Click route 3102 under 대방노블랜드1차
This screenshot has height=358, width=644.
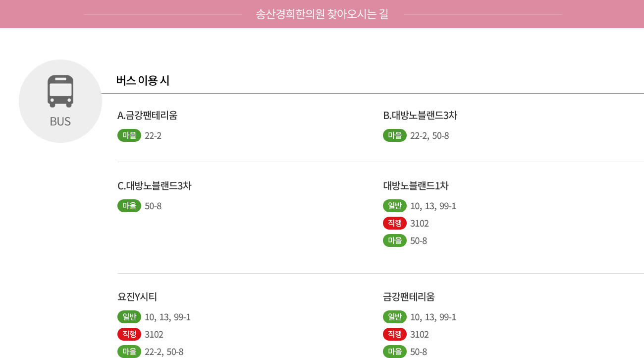tap(420, 224)
